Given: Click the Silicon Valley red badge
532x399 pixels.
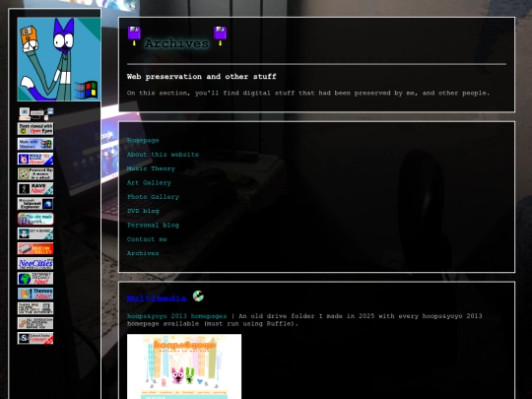Looking at the screenshot, I should (x=35, y=248).
